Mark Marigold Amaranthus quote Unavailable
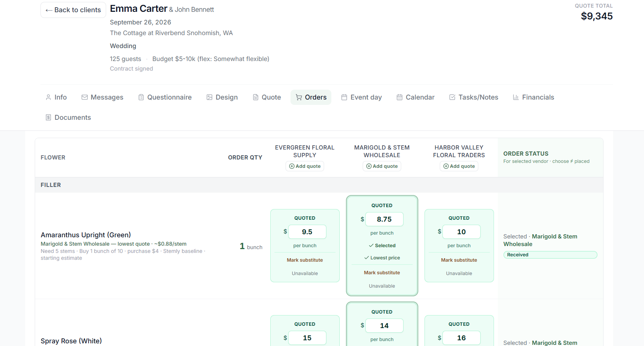Screen dimensions: 644x346 382,286
